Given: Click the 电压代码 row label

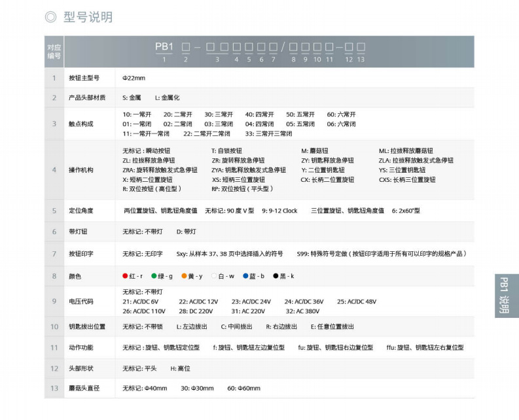Looking at the screenshot, I should [x=81, y=301].
